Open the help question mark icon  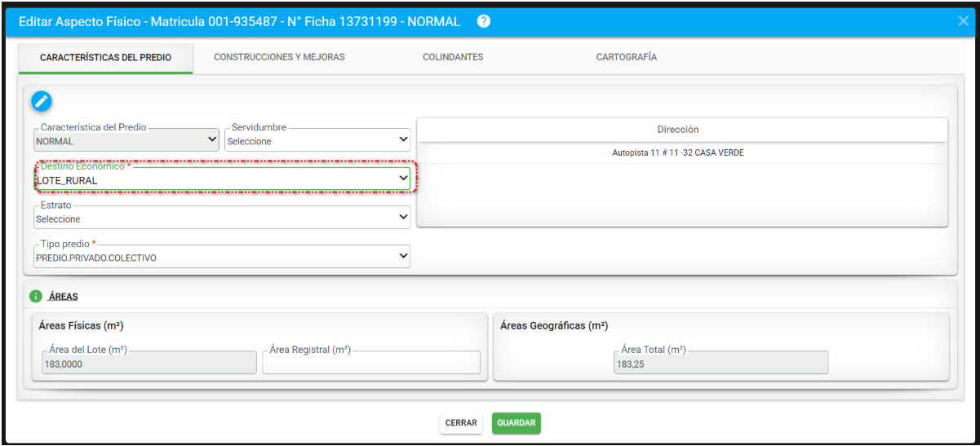point(484,21)
